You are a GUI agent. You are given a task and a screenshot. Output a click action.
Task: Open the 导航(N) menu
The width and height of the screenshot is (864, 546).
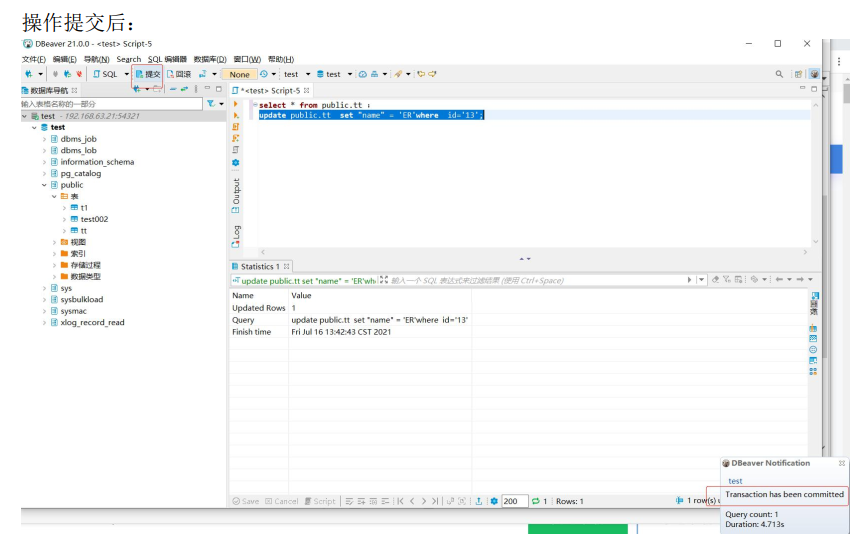[x=96, y=59]
